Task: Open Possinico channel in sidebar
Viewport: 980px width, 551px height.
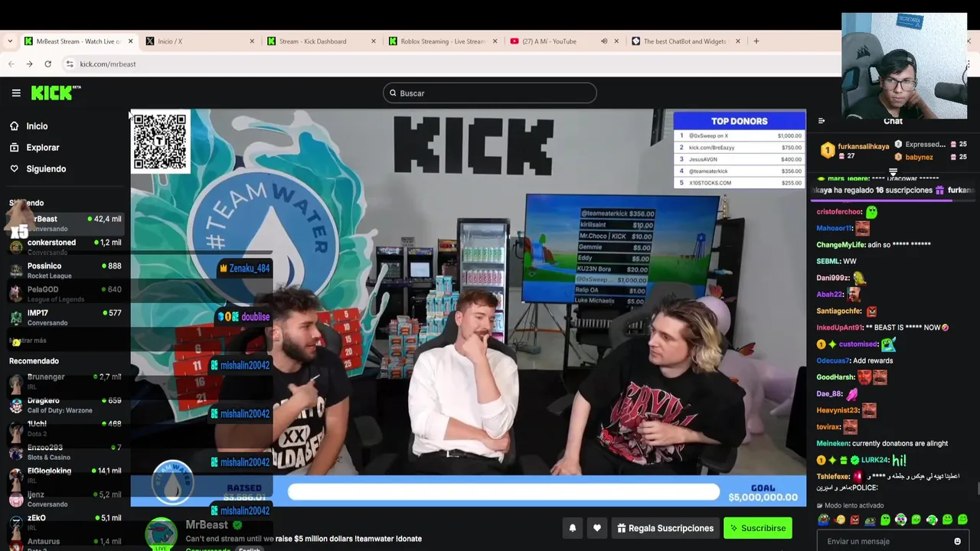Action: point(65,270)
